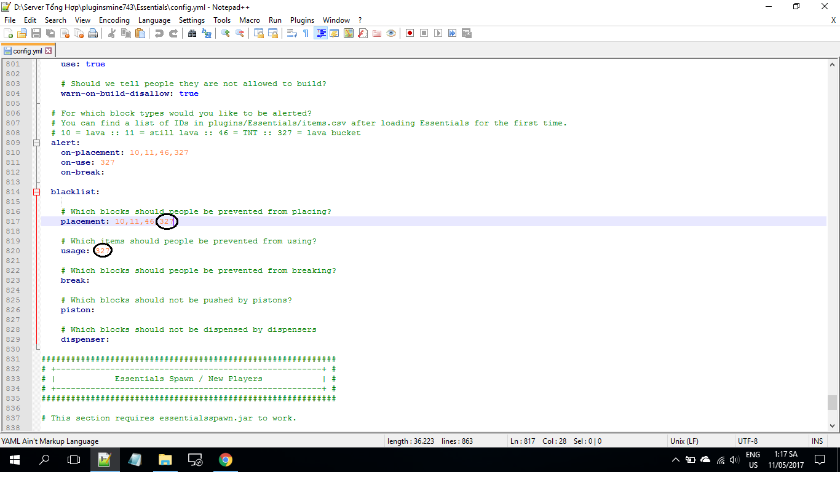Open Chrome from the Windows taskbar
The width and height of the screenshot is (840, 504).
click(x=226, y=460)
